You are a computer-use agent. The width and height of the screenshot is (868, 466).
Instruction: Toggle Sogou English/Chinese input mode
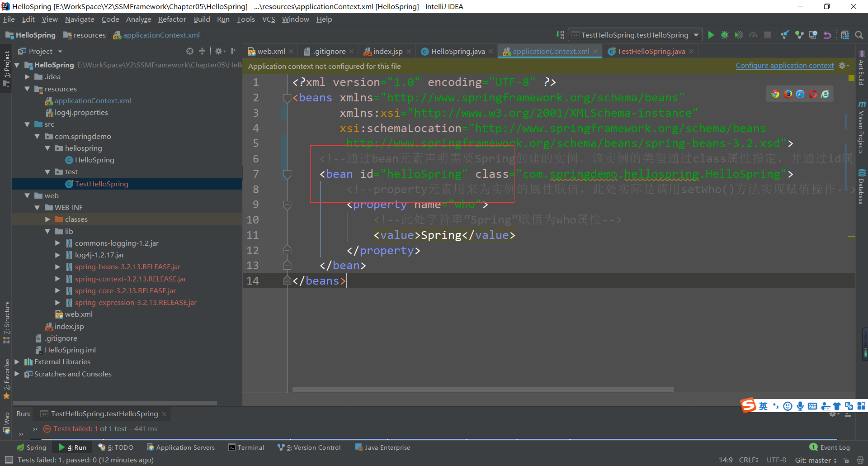(x=763, y=406)
